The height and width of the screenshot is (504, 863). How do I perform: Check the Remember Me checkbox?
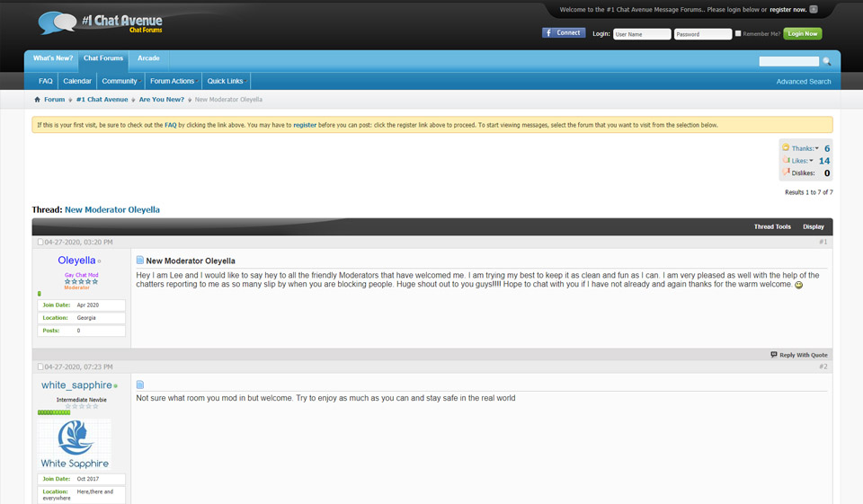[x=738, y=34]
